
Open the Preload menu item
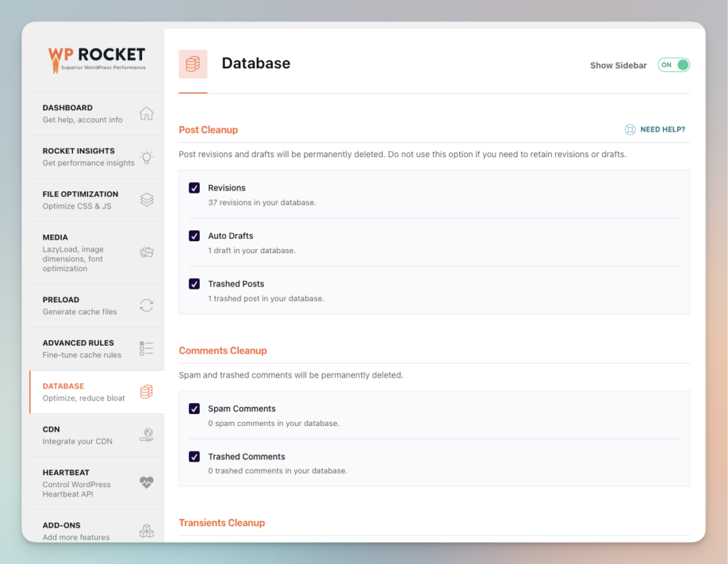[97, 306]
